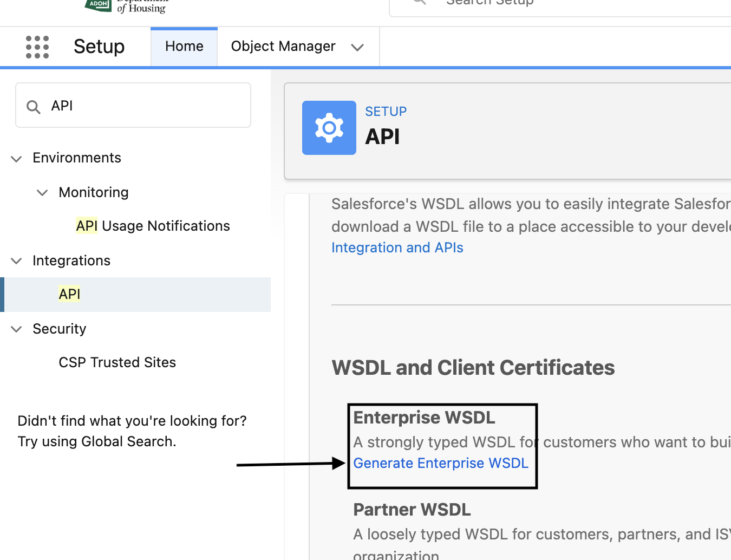Collapse the Security section
The image size is (731, 560).
point(17,329)
